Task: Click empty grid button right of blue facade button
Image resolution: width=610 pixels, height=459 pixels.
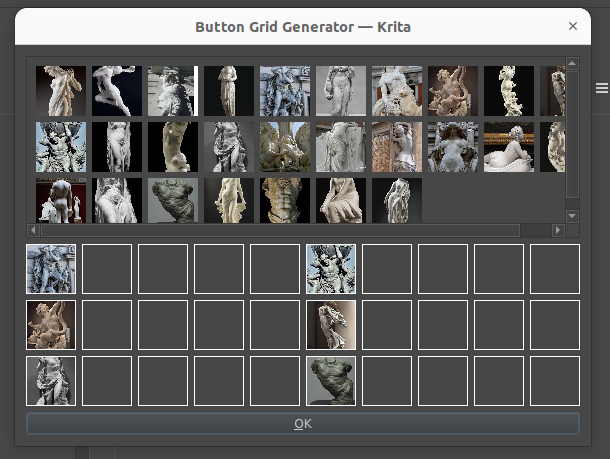Action: pos(107,269)
